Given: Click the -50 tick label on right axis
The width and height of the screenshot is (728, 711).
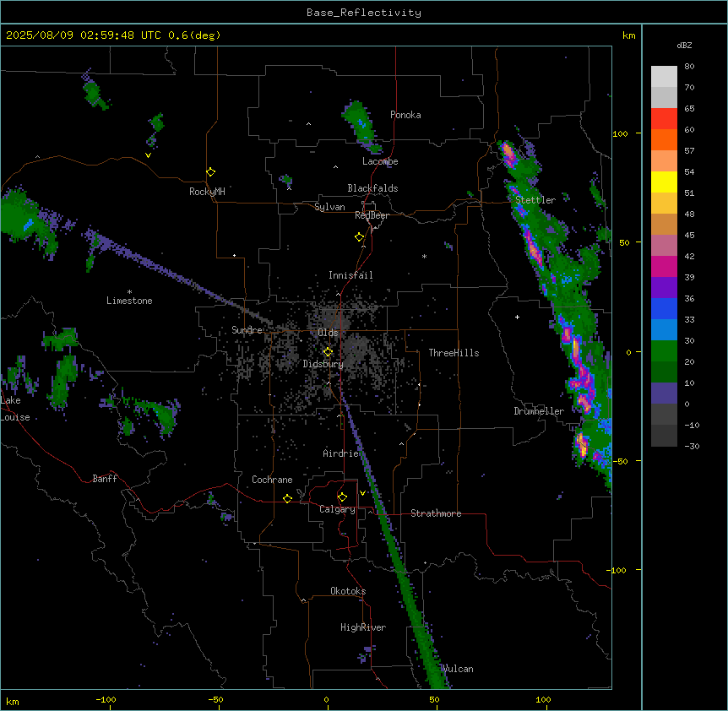Looking at the screenshot, I should click(x=620, y=461).
